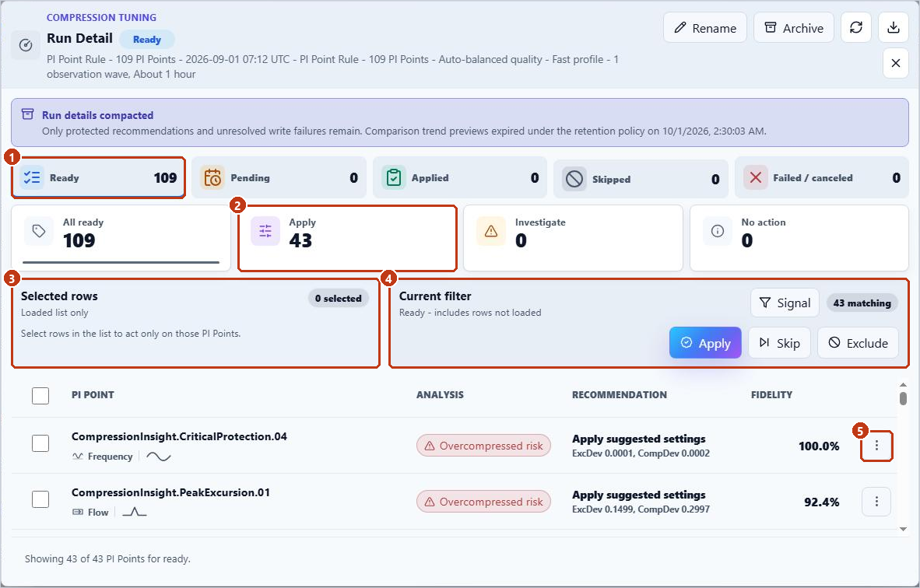Switch to the Pending status tab

click(279, 177)
